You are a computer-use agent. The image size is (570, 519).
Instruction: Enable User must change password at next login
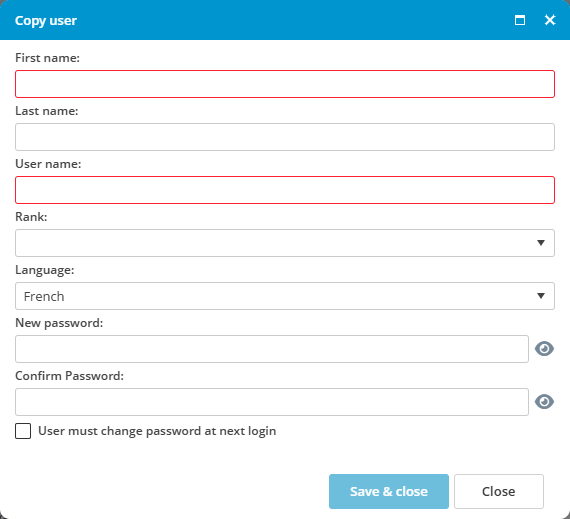pos(23,431)
